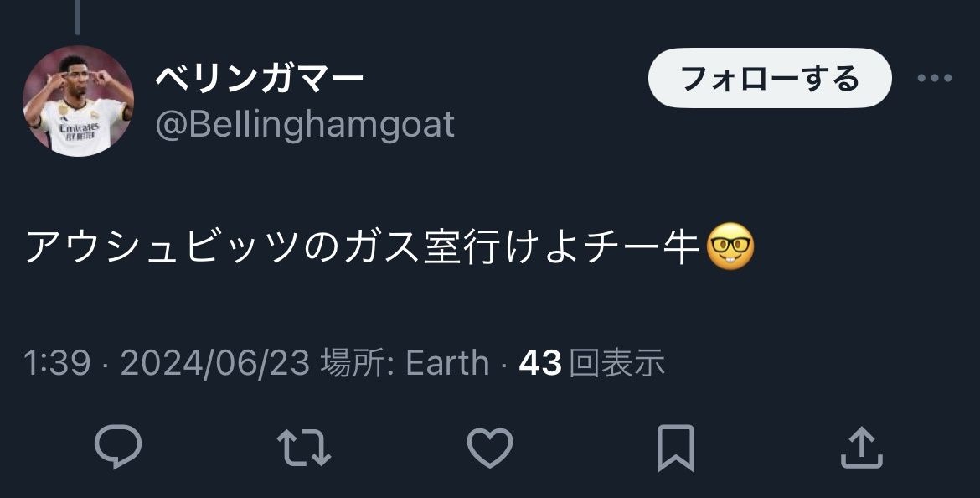Image resolution: width=980 pixels, height=498 pixels.
Task: Save the post with the bookmark icon
Action: point(676,448)
